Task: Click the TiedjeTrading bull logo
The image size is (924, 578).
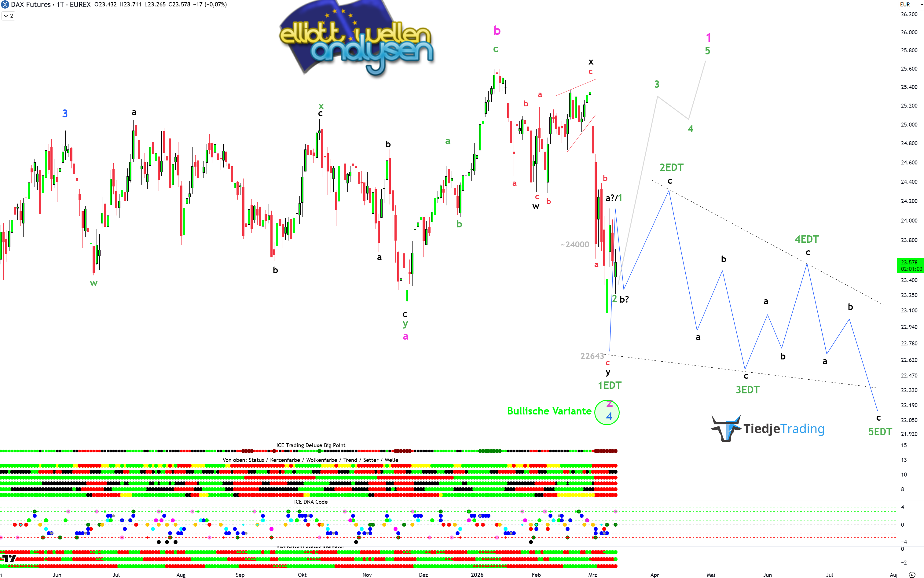Action: click(726, 428)
